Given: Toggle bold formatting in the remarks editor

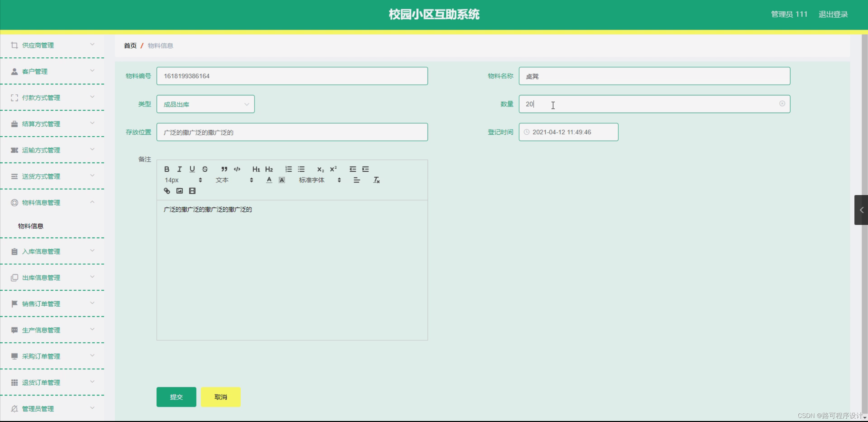Looking at the screenshot, I should coord(167,169).
